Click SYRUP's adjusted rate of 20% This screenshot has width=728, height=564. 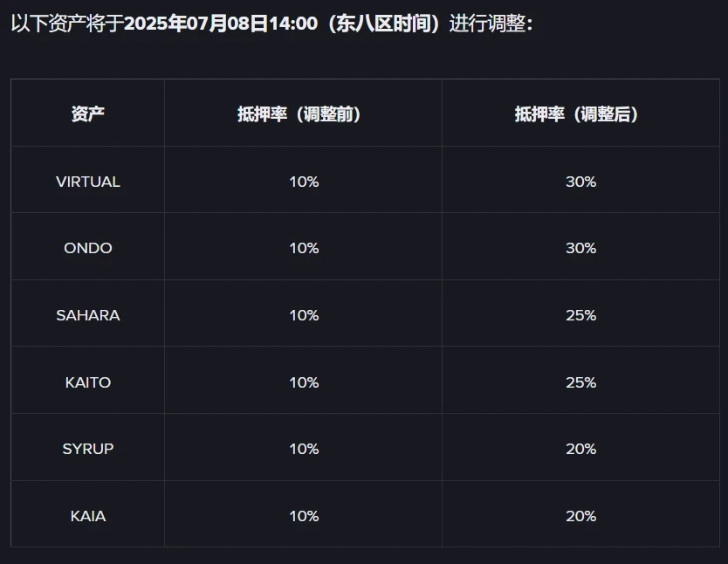[x=580, y=449]
